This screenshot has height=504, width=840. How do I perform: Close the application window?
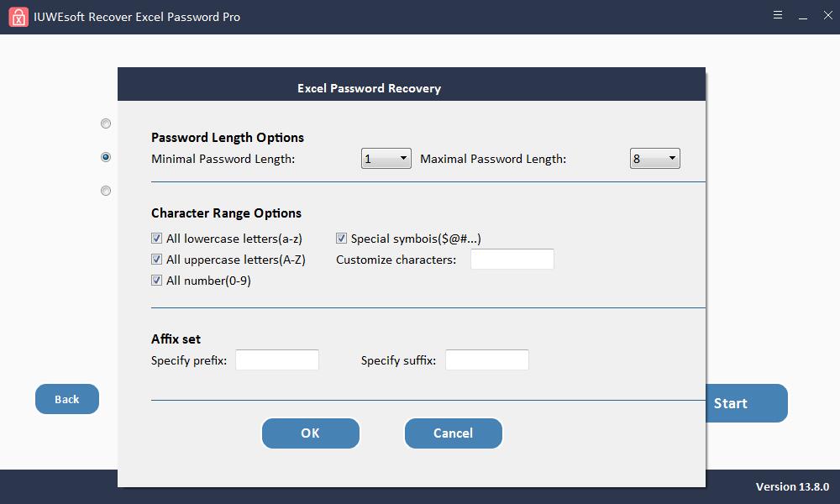pos(827,15)
